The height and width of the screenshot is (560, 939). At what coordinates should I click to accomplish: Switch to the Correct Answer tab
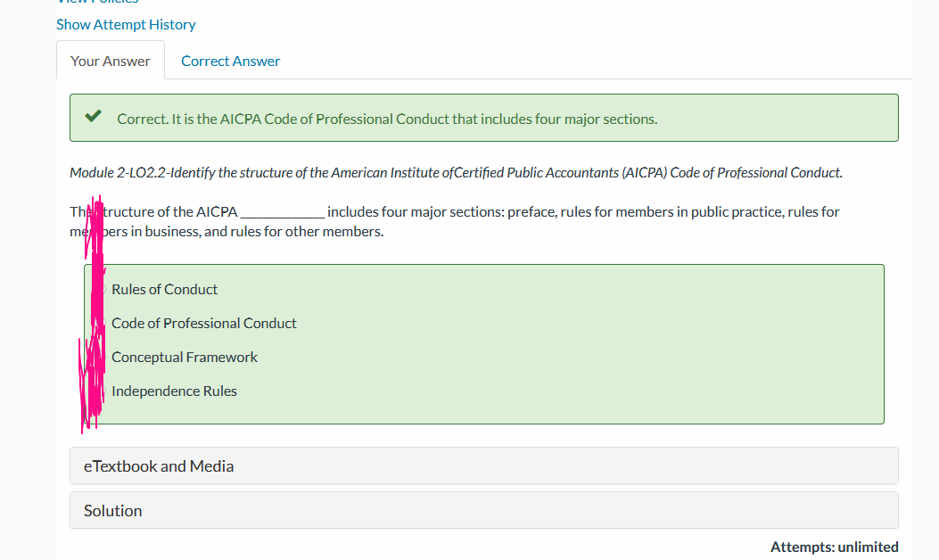[x=231, y=62]
